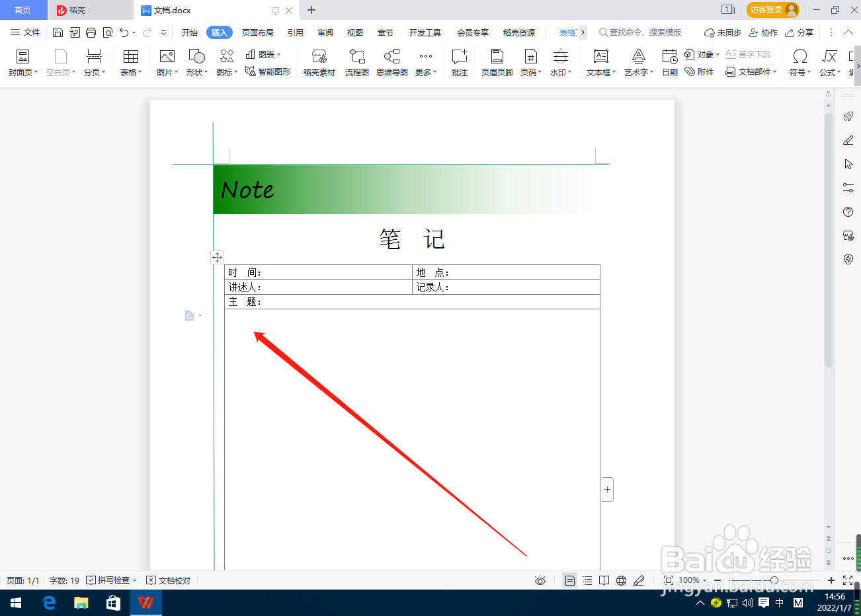861x616 pixels.
Task: Click guest login (访客登录) button
Action: [x=772, y=10]
